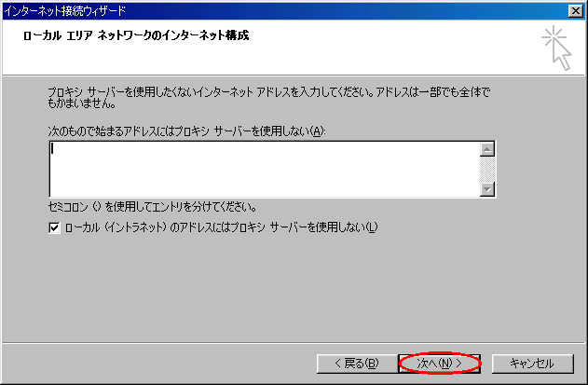This screenshot has width=588, height=385.
Task: Click the label 次のもので始まるアドレスにはプロキシ サーバーを使用しない(A)
Action: (186, 131)
